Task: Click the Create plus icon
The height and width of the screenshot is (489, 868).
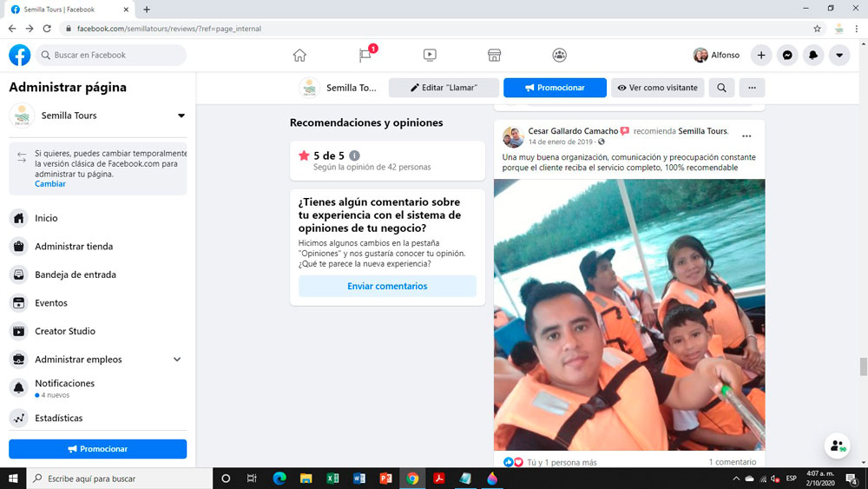Action: click(761, 55)
